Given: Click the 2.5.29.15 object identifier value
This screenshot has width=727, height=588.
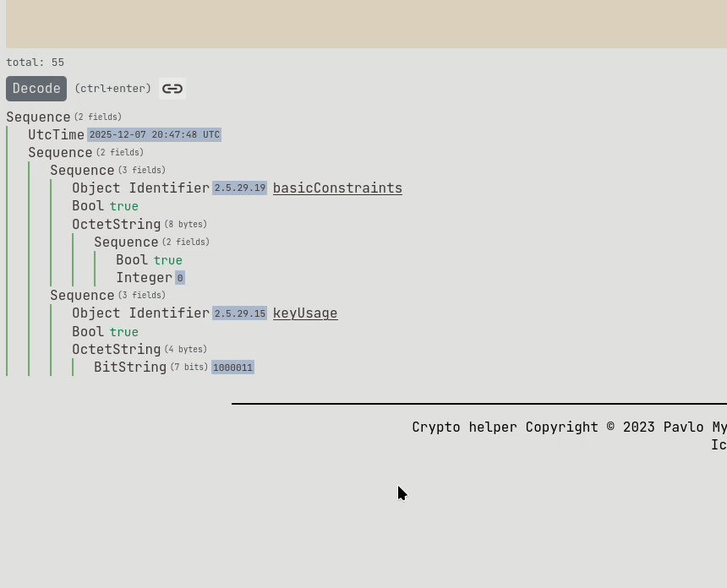Looking at the screenshot, I should click(239, 313).
